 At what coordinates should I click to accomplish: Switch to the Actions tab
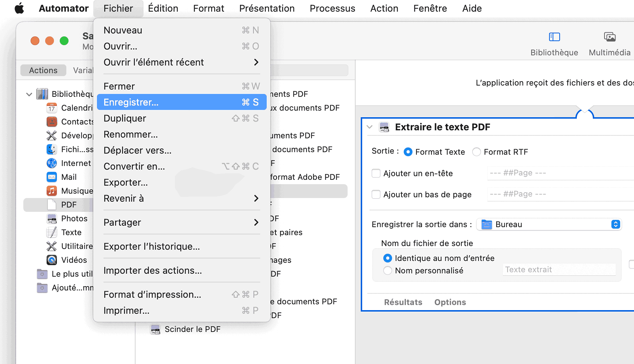pyautogui.click(x=43, y=70)
